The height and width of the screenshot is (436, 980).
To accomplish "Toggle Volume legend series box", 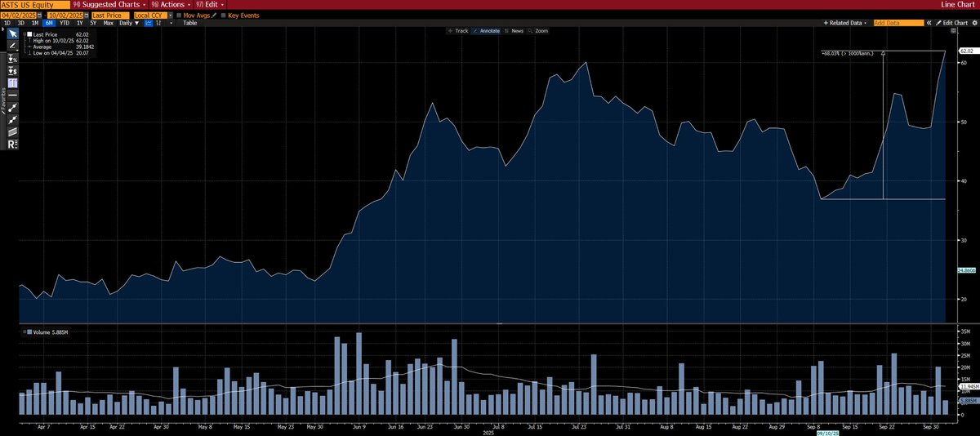I will (29, 332).
